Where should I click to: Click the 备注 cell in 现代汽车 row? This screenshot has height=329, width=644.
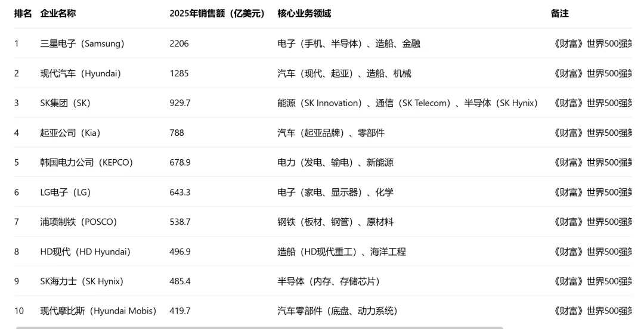click(592, 73)
